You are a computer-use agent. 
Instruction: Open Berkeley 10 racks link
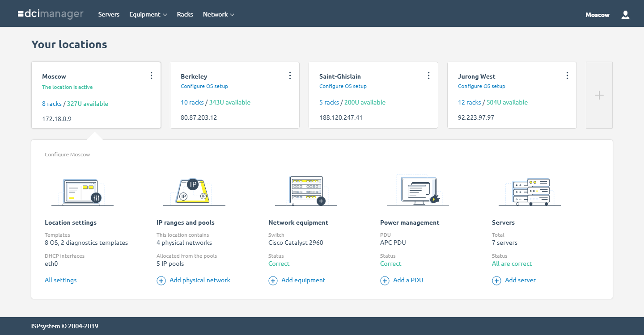192,102
